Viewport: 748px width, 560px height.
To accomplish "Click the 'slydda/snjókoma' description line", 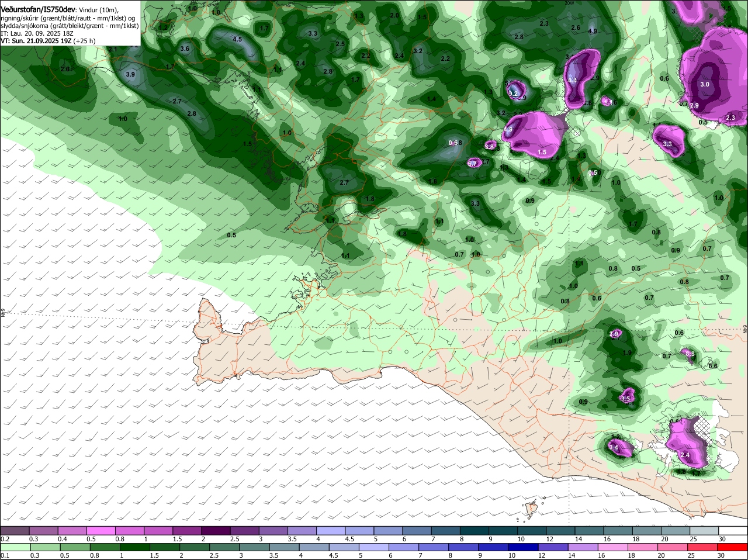I will 70,26.
